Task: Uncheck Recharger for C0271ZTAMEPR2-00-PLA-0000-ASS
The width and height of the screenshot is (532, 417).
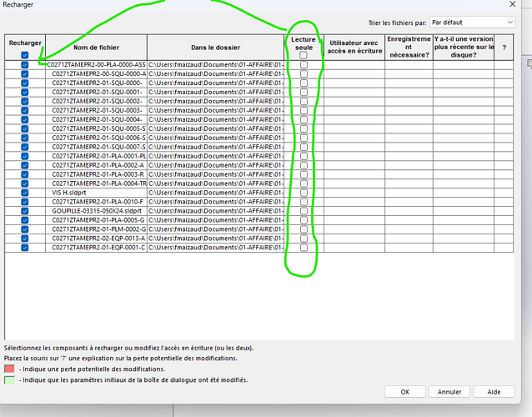Action: click(x=25, y=65)
